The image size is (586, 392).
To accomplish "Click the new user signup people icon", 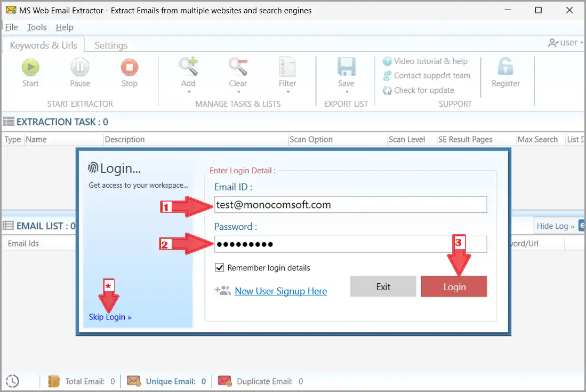I will click(223, 290).
